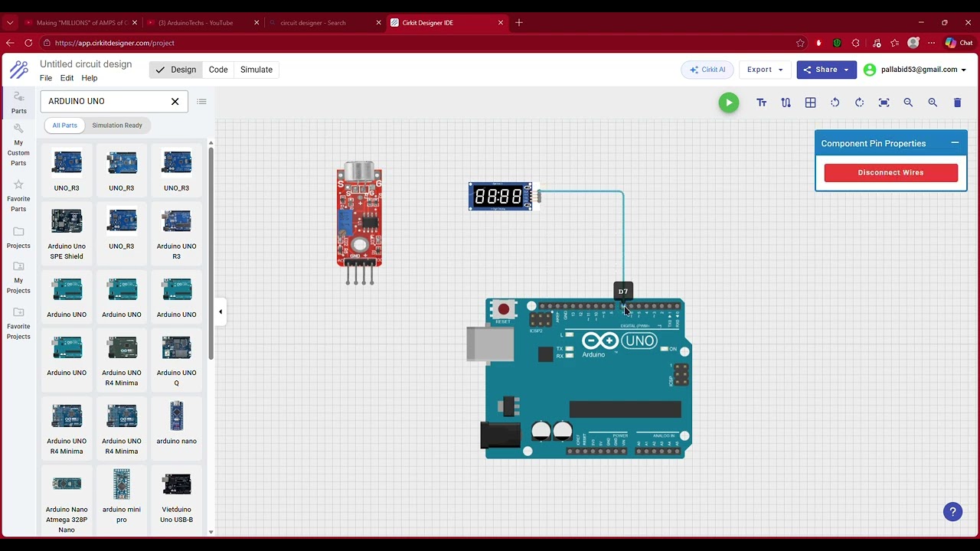Select the Arduino UNO R3 part

(176, 234)
